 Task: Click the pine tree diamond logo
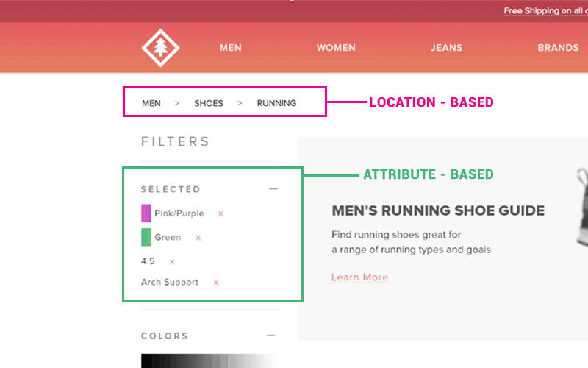[x=160, y=48]
